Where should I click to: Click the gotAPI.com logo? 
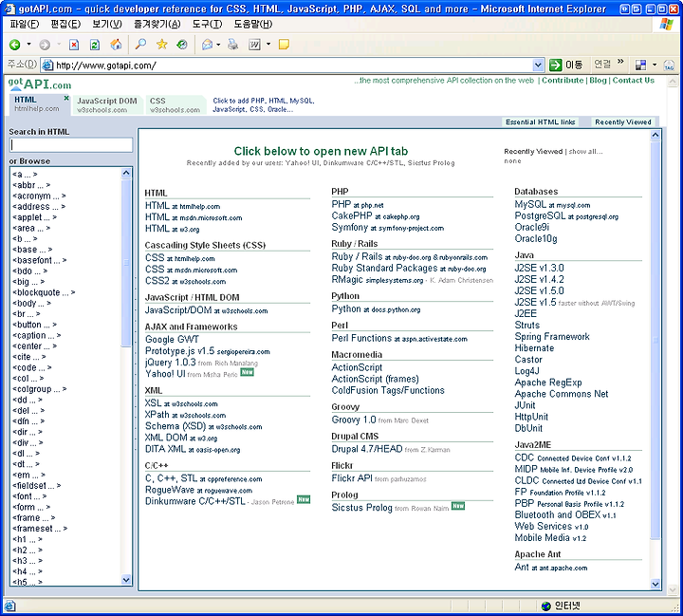(x=40, y=84)
